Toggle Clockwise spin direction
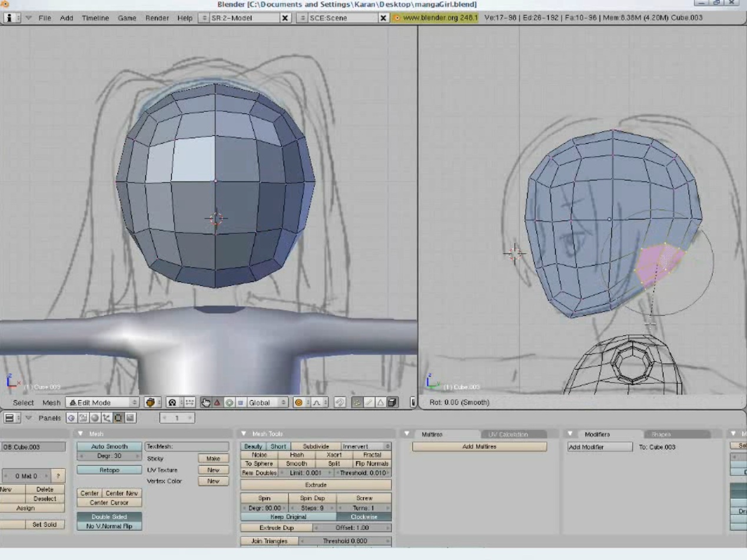This screenshot has height=560, width=747. (x=364, y=516)
